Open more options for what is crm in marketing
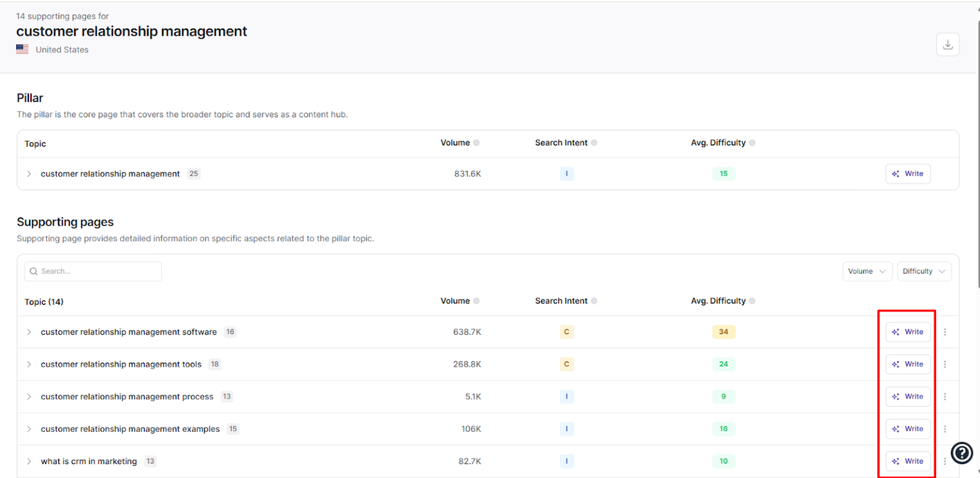 pos(945,461)
